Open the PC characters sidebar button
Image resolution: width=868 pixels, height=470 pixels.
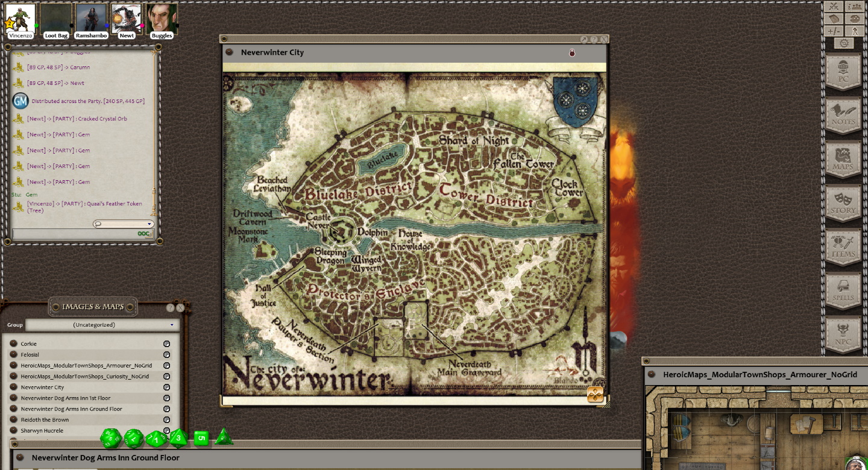tap(843, 72)
